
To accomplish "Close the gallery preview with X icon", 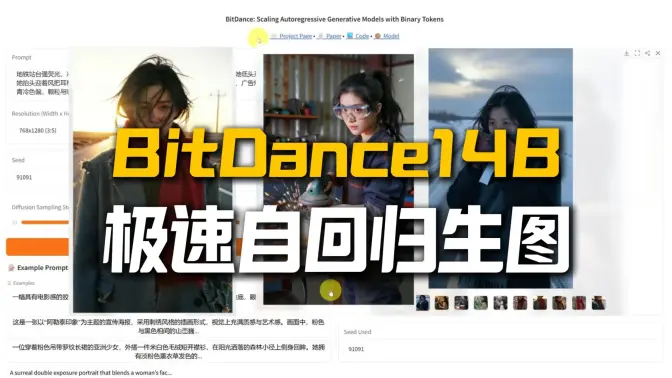I will 658,53.
